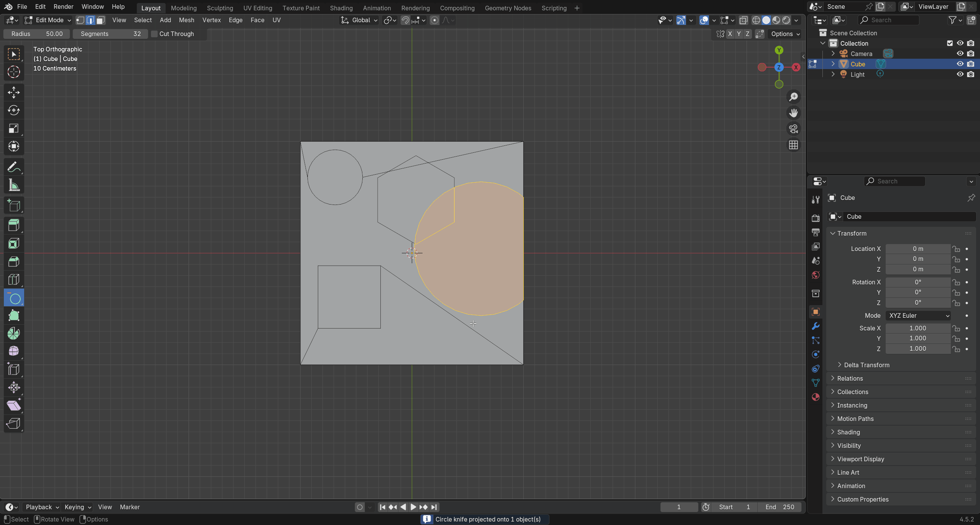The width and height of the screenshot is (980, 525).
Task: Switch to the Shading workspace tab
Action: pyautogui.click(x=341, y=8)
